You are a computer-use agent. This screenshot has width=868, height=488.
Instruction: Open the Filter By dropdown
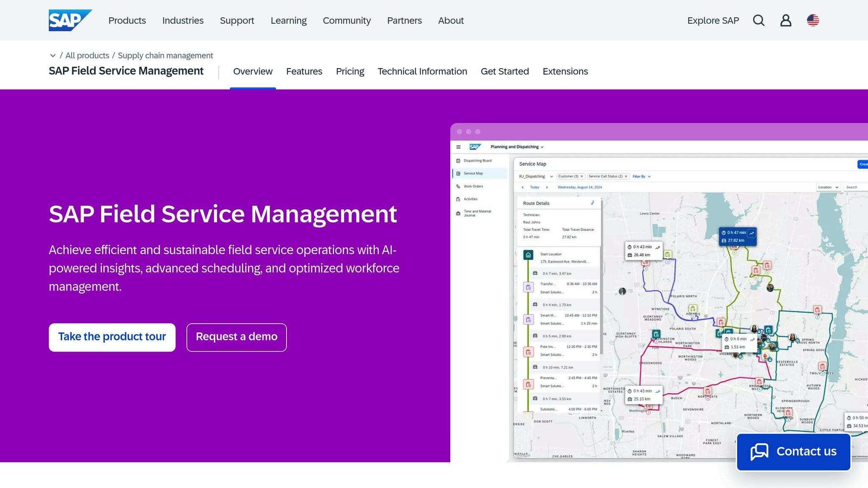click(642, 176)
